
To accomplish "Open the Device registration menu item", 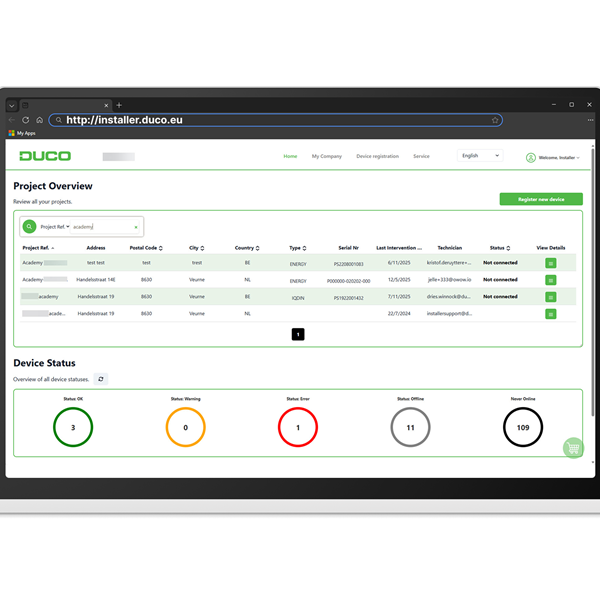I will click(377, 156).
